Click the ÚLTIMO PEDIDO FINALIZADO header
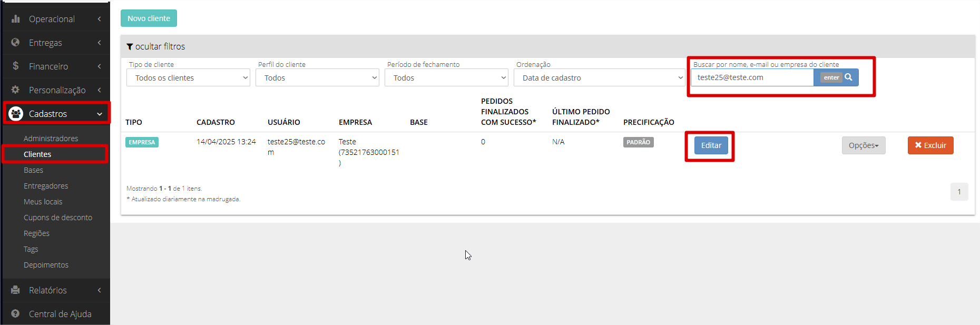The image size is (980, 325). click(x=581, y=117)
